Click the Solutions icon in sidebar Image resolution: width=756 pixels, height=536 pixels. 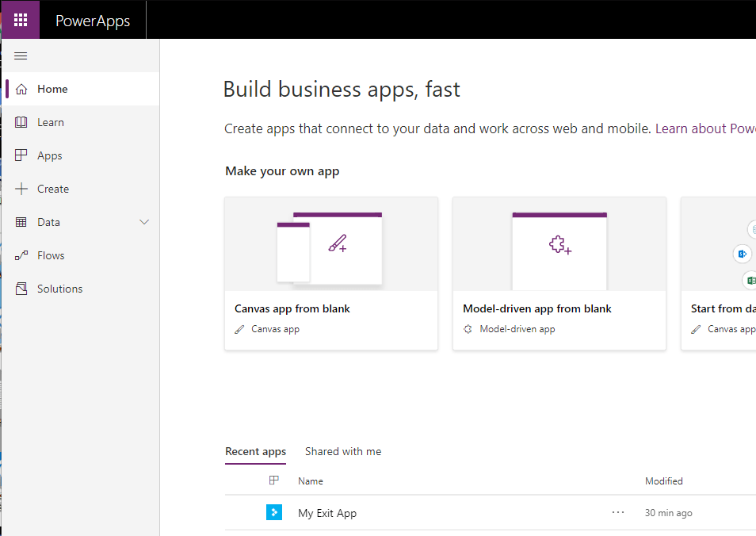[x=21, y=289]
